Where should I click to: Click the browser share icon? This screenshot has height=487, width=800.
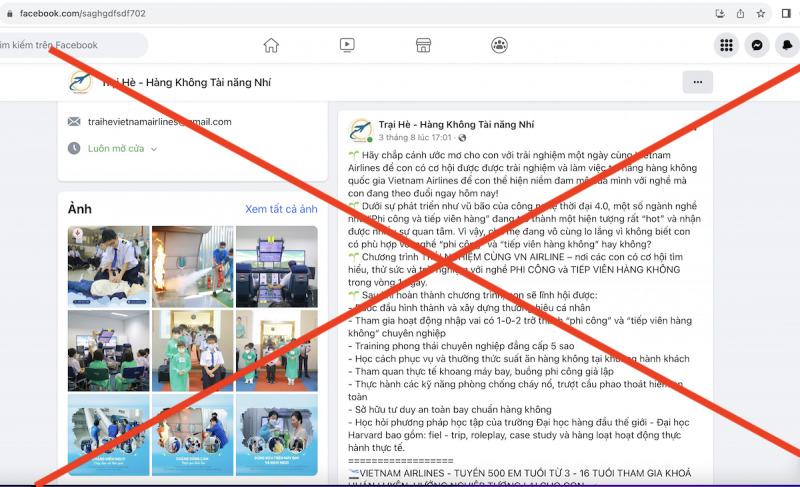click(x=740, y=13)
